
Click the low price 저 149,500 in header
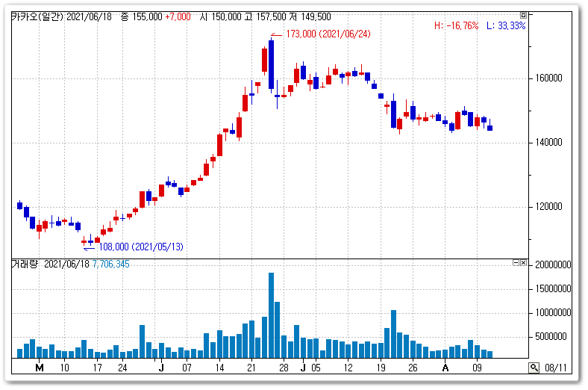(310, 17)
